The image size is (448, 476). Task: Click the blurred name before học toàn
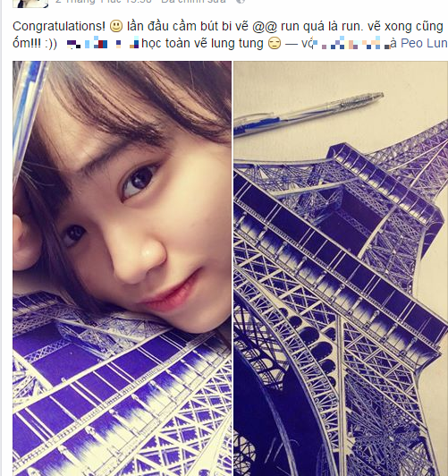[x=103, y=44]
